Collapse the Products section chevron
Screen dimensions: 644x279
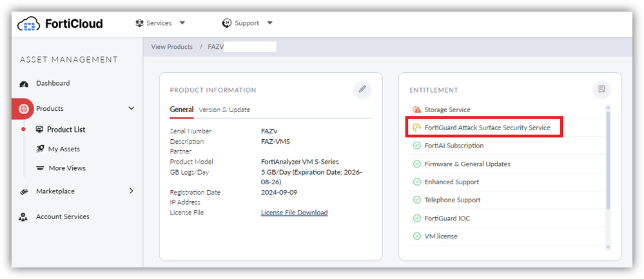click(132, 109)
